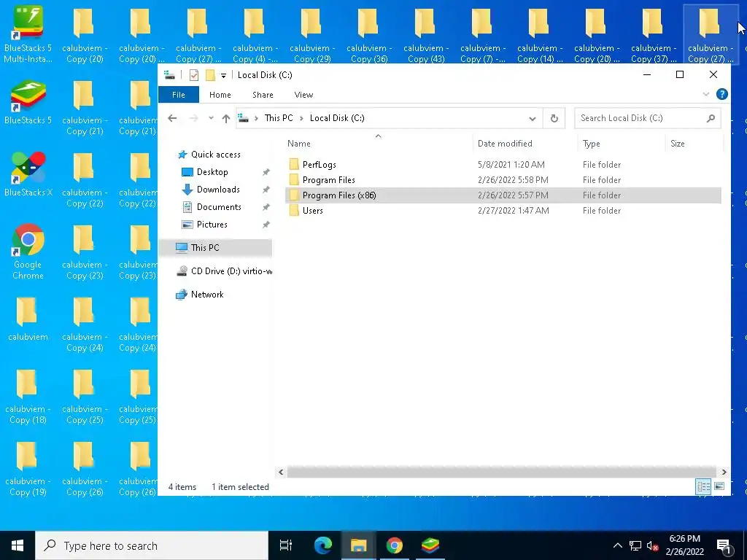The image size is (747, 560).
Task: Switch to Details view layout icon
Action: pos(704,486)
